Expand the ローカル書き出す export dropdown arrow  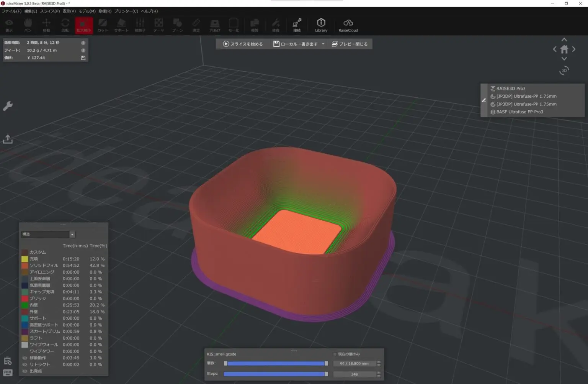point(323,44)
